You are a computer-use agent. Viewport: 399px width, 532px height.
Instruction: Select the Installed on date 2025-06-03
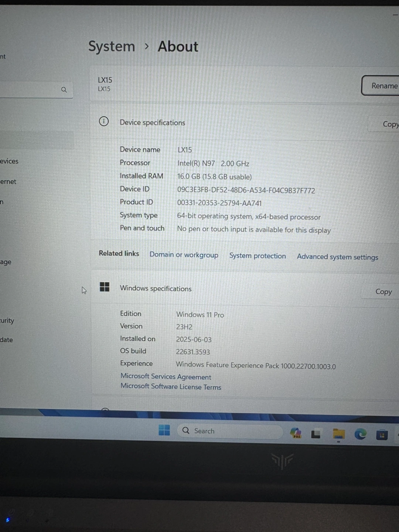click(x=194, y=340)
